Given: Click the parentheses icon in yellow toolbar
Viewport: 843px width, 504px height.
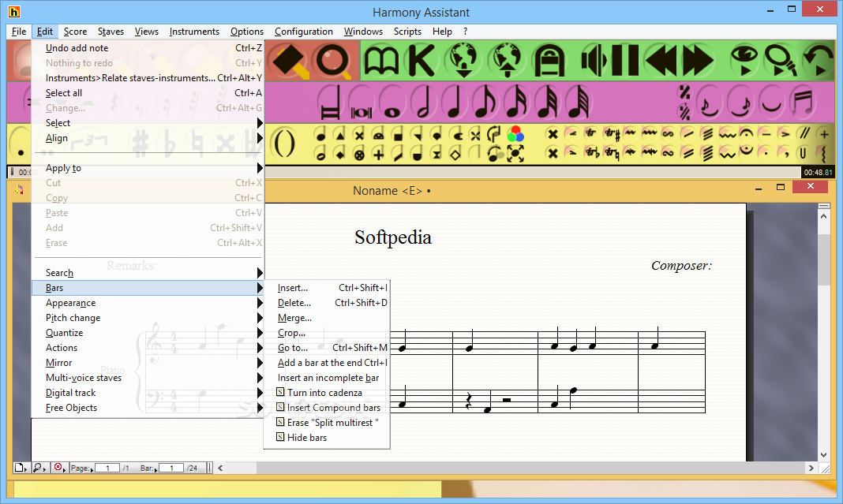Looking at the screenshot, I should pyautogui.click(x=284, y=144).
